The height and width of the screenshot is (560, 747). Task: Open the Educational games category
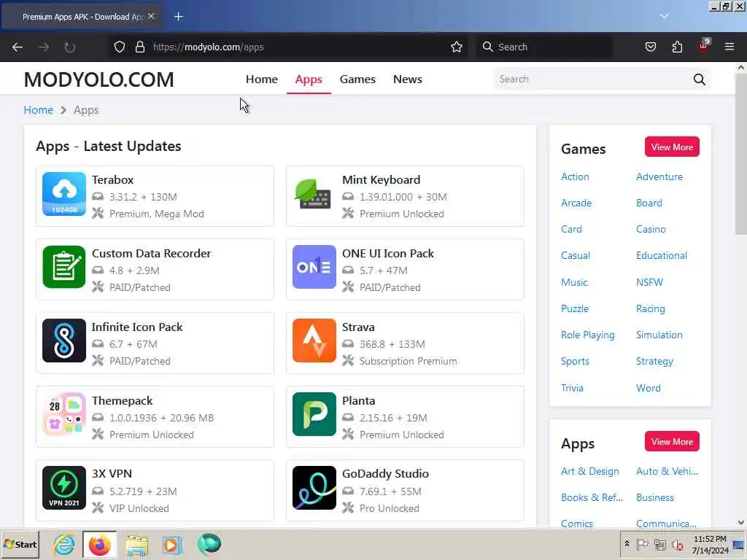click(661, 255)
